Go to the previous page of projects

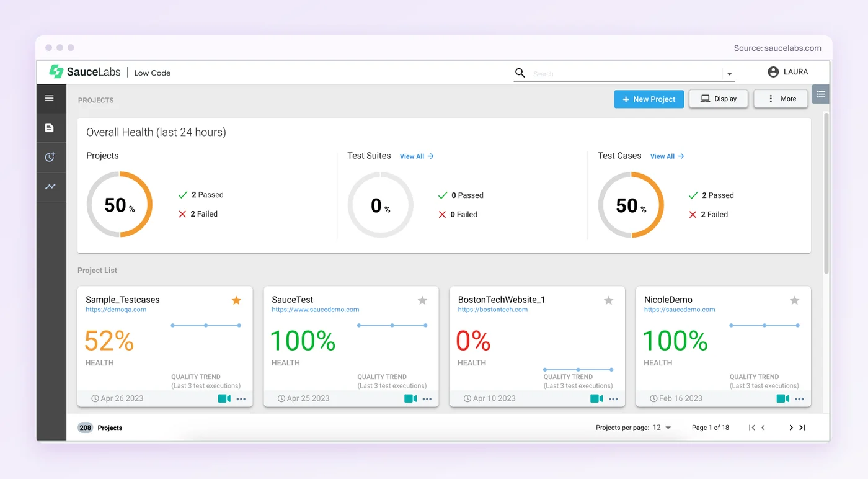point(763,428)
